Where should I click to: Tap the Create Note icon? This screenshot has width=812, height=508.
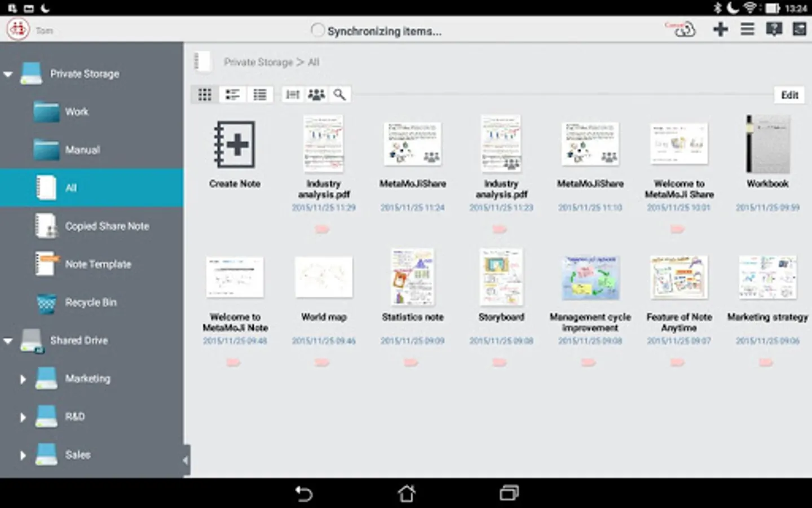point(235,144)
